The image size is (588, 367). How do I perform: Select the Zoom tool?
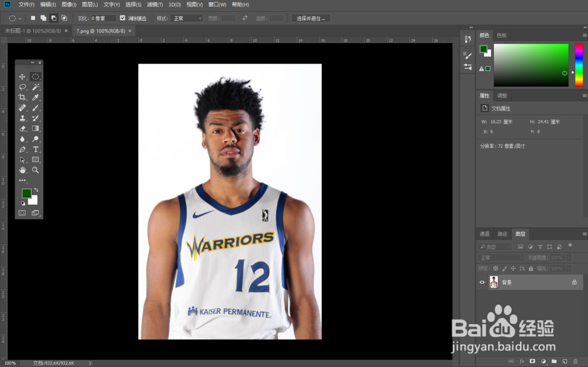coord(36,171)
